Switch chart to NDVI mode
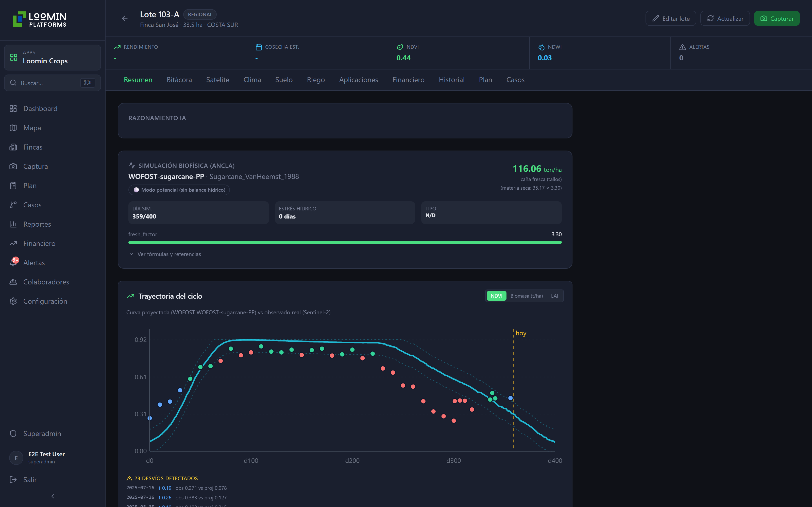This screenshot has height=507, width=812. (x=496, y=296)
